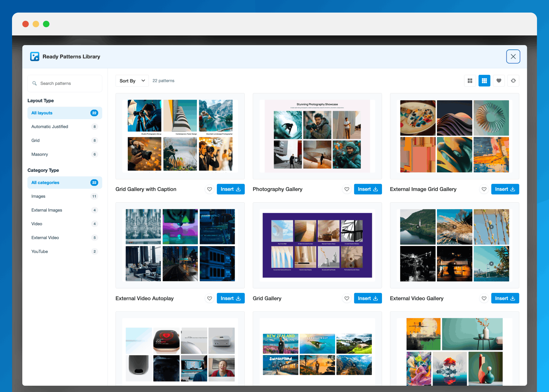Close the Ready Patterns Library dialog
This screenshot has height=392, width=549.
tap(513, 57)
